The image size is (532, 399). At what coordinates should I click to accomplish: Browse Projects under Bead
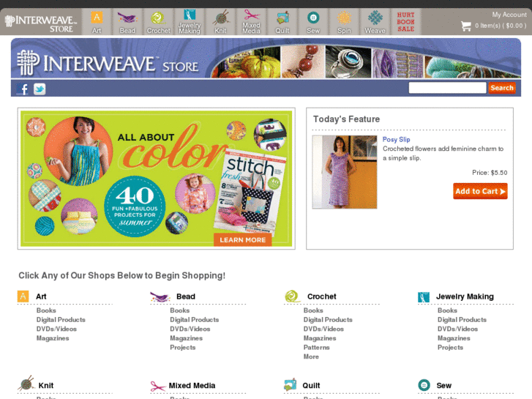182,347
